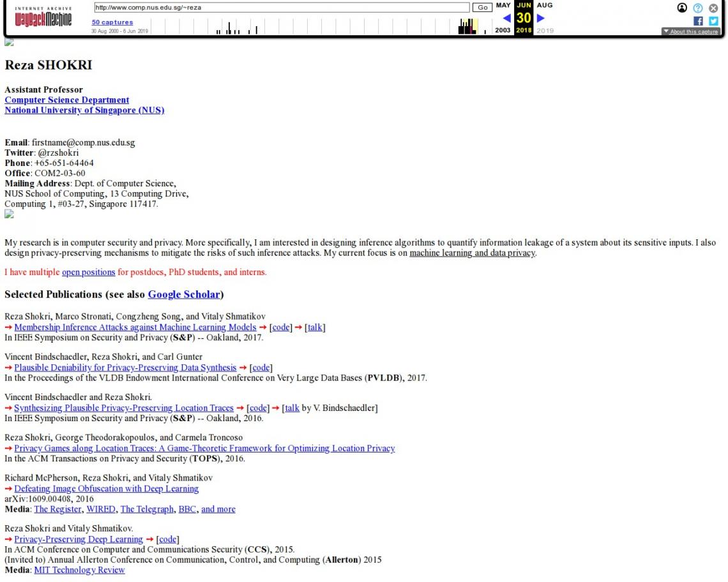Open Synthesizing Plausible Privacy-Preserving Location Traces link

click(124, 408)
